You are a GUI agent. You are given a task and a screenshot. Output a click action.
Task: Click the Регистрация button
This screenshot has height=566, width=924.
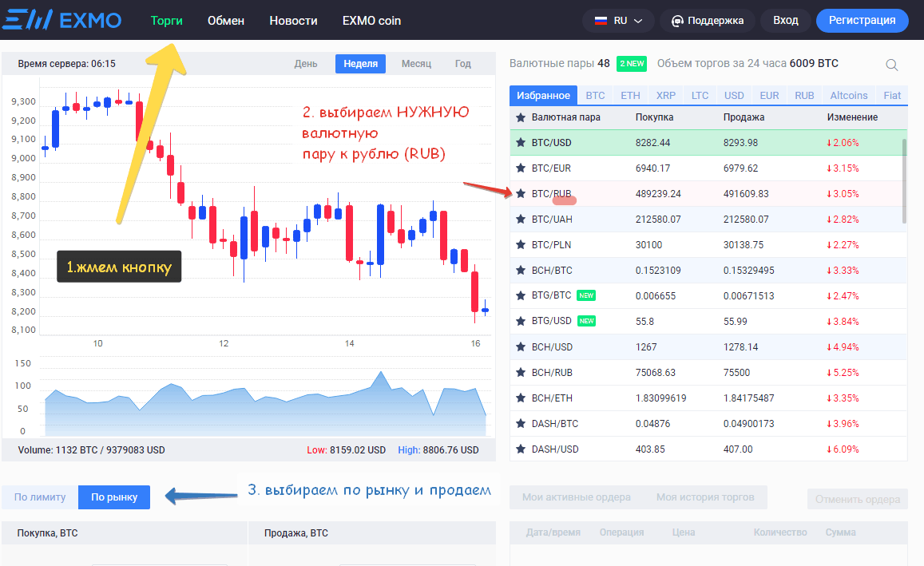tap(862, 21)
